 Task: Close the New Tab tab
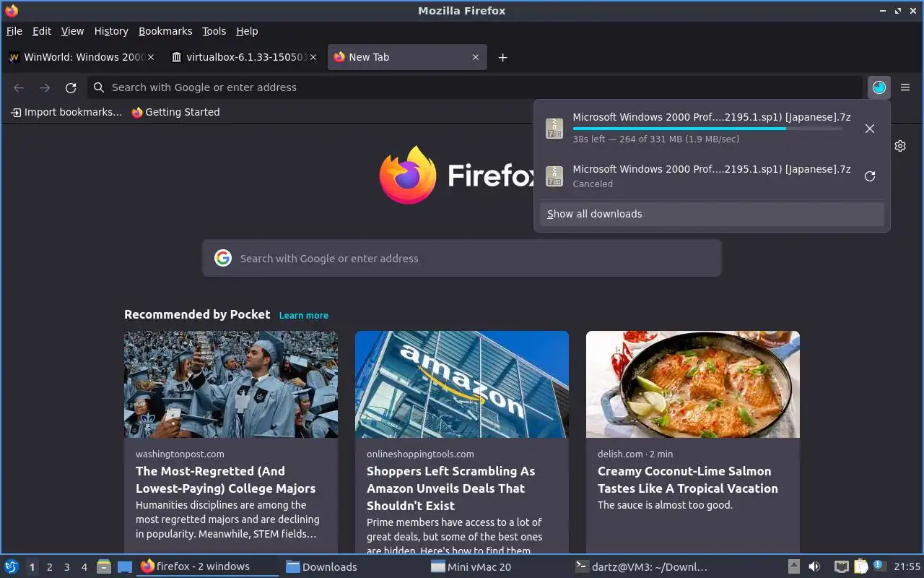click(x=476, y=57)
